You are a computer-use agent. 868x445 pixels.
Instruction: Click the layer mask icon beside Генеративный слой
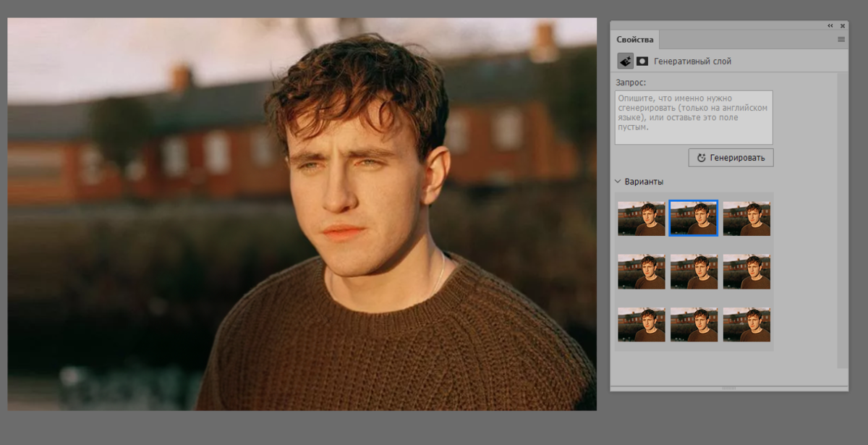click(642, 62)
